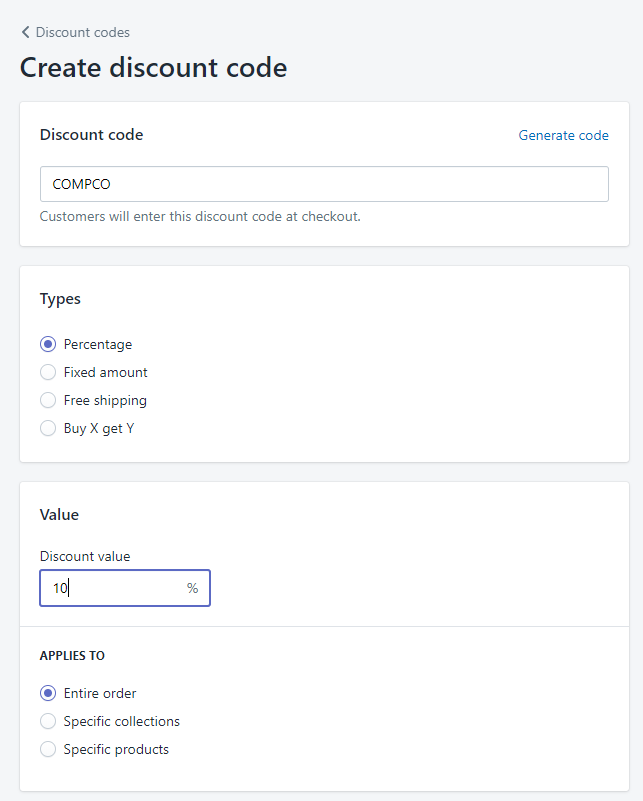Image resolution: width=643 pixels, height=801 pixels.
Task: Pick the Buy X get Y option
Action: [x=48, y=428]
